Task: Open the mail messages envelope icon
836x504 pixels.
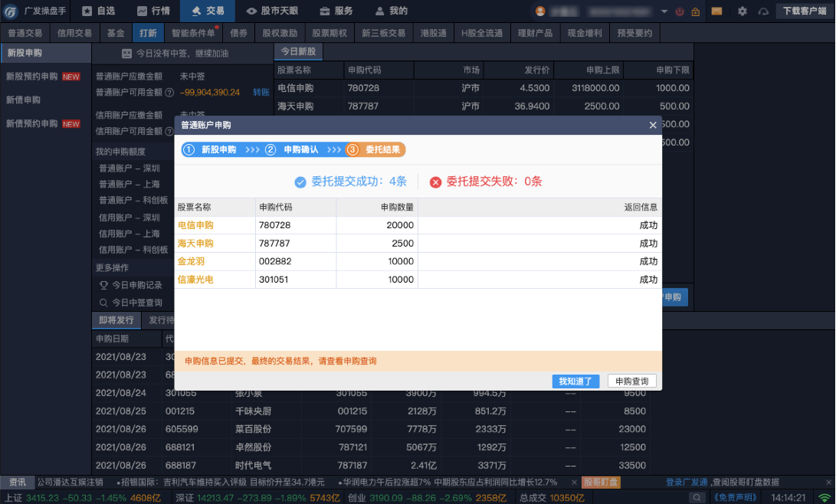Action: [x=716, y=11]
